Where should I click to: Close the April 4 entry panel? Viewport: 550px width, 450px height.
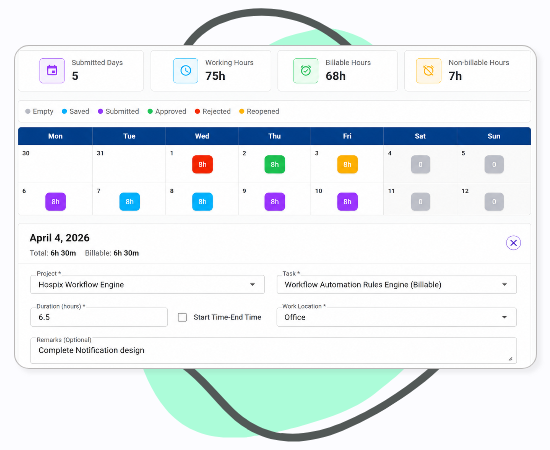[513, 243]
